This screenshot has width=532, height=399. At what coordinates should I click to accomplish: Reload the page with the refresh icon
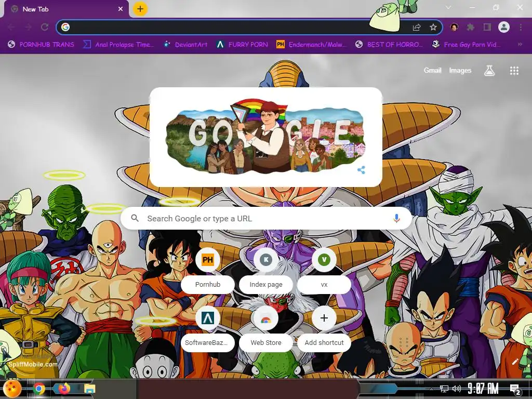point(45,27)
